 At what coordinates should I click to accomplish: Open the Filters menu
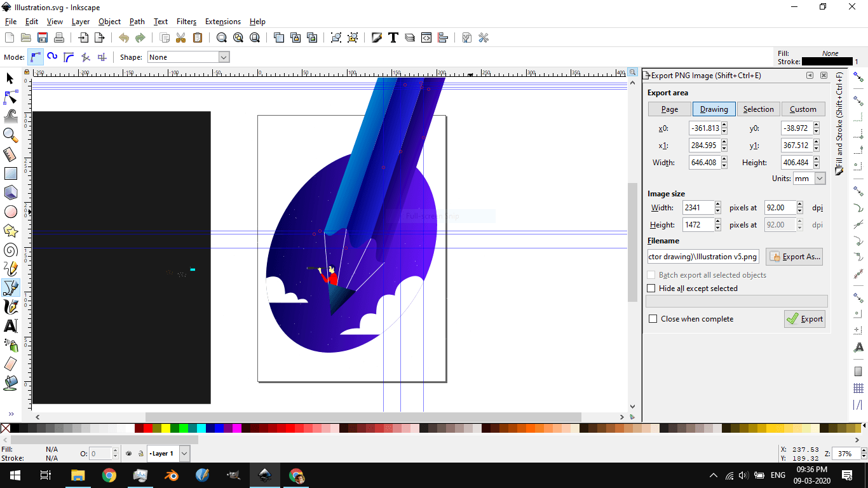click(x=186, y=21)
